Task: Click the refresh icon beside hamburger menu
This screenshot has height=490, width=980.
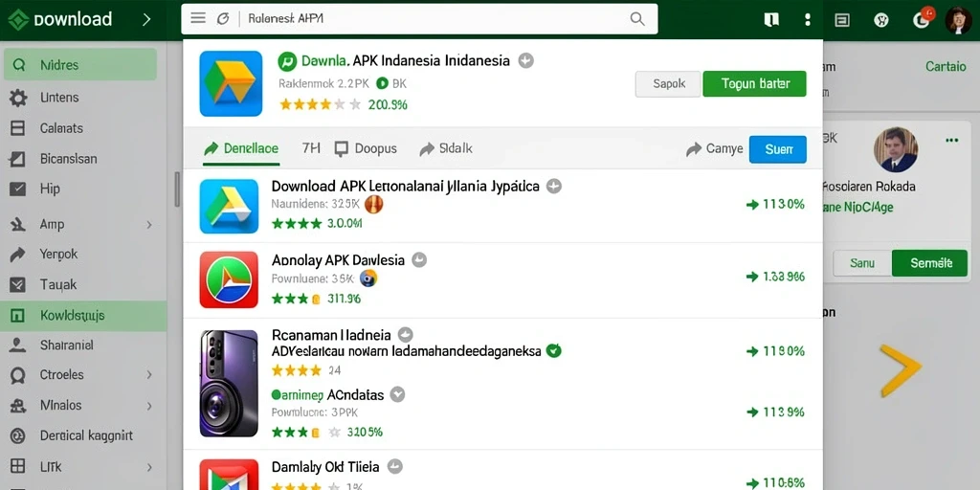Action: tap(222, 19)
